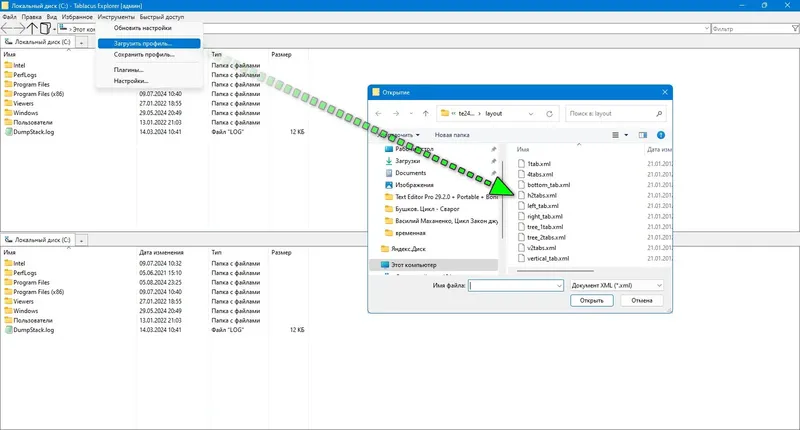Click the pages icon in Tablacus toolbar
Viewport: 800px width, 430px height.
pos(45,29)
